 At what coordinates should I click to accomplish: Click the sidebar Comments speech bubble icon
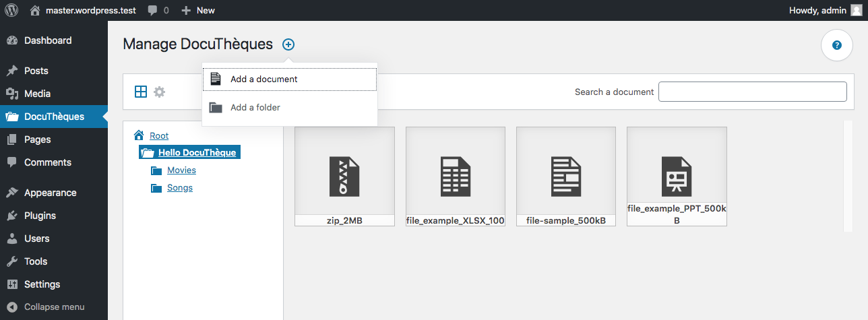pyautogui.click(x=12, y=162)
